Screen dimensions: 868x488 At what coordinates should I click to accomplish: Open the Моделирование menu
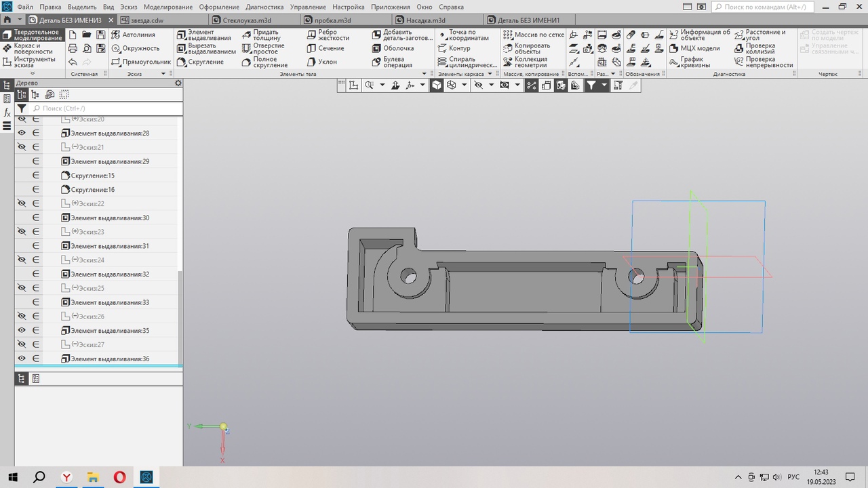click(167, 7)
